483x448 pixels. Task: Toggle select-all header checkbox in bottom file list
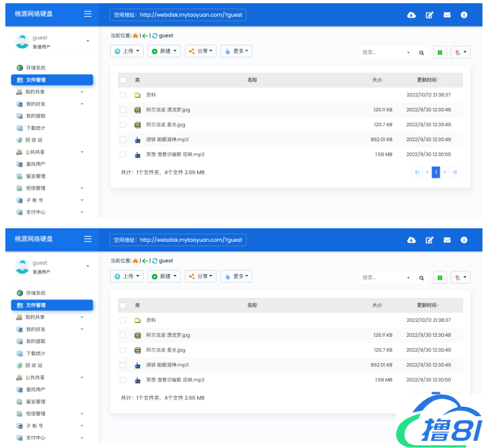pyautogui.click(x=123, y=305)
